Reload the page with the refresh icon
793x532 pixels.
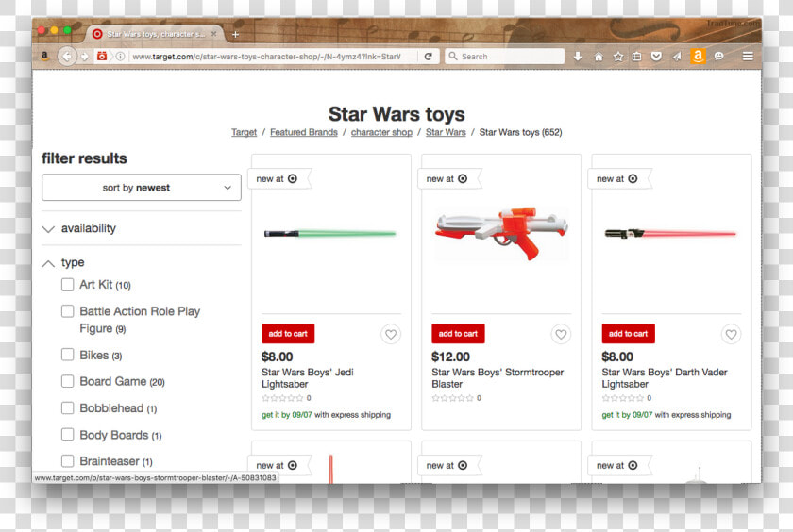coord(428,56)
